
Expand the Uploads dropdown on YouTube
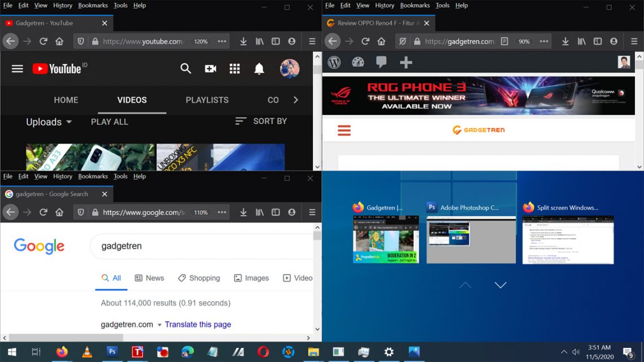click(48, 121)
